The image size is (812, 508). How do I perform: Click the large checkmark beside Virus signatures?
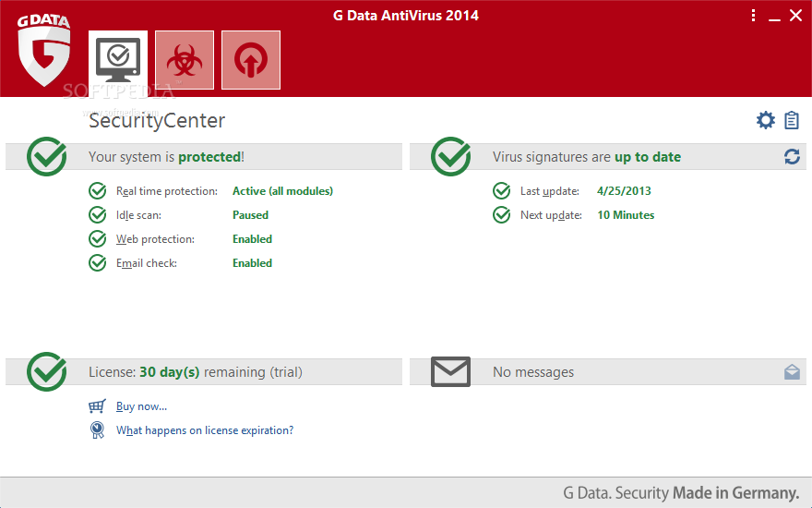(x=450, y=156)
